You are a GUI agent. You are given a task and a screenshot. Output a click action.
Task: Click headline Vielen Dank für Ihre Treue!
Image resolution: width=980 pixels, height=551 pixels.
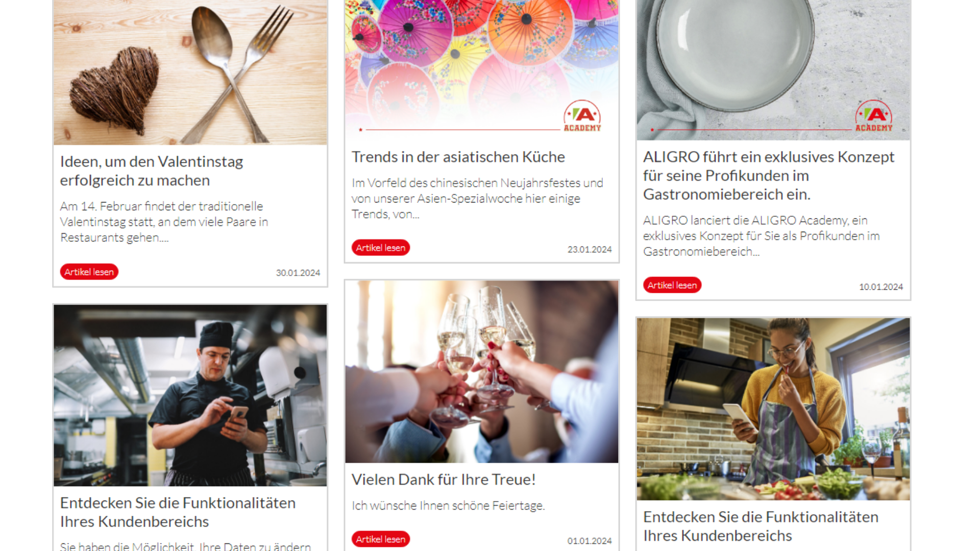tap(444, 480)
